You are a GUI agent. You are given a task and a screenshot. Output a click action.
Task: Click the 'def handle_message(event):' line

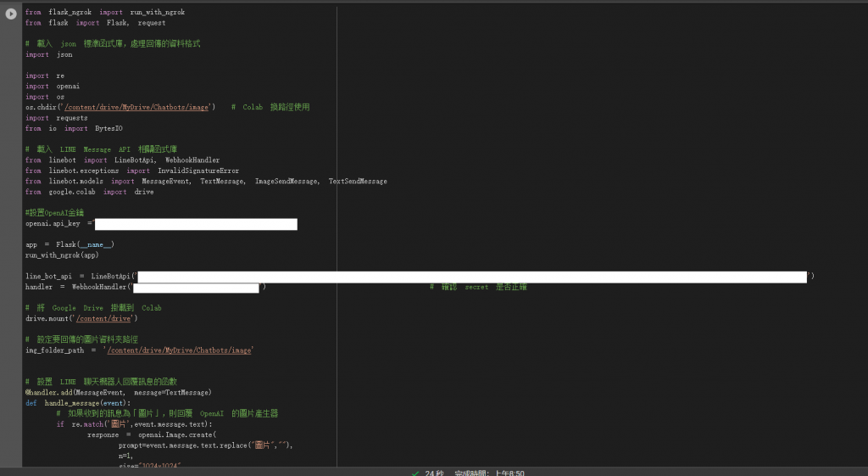click(x=78, y=403)
